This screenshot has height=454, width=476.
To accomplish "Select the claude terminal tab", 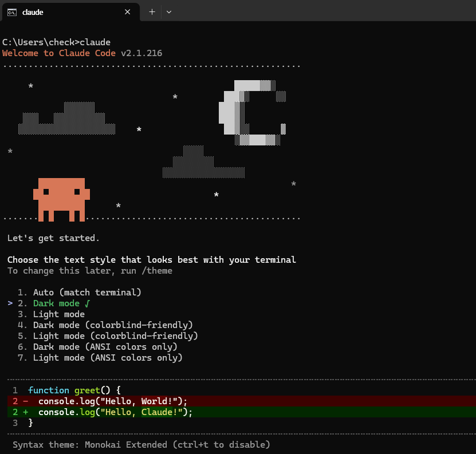I will point(70,12).
